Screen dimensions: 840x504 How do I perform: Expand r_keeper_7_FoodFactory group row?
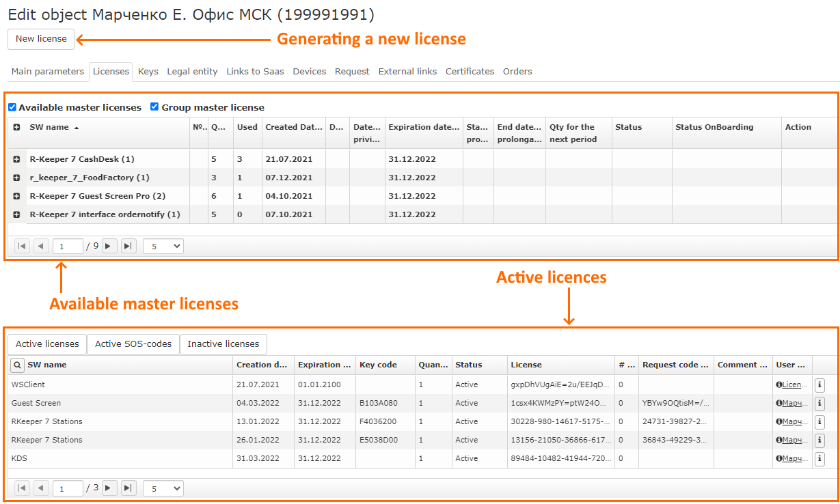click(16, 178)
